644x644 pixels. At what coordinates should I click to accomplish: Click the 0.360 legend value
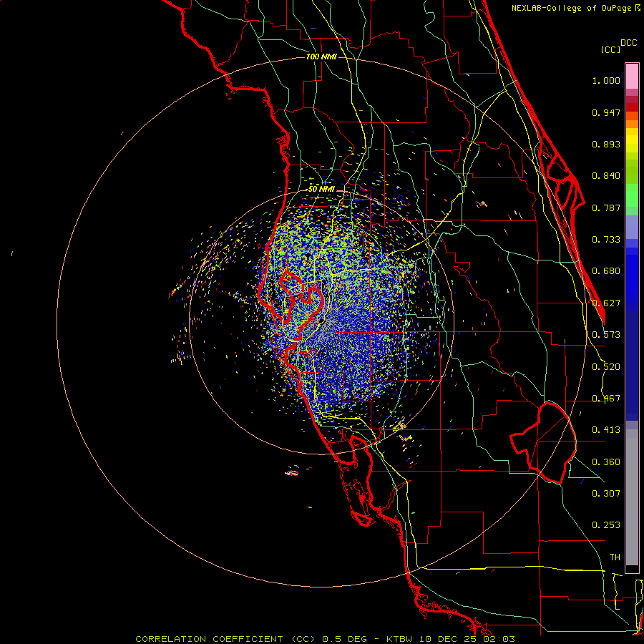coord(606,462)
